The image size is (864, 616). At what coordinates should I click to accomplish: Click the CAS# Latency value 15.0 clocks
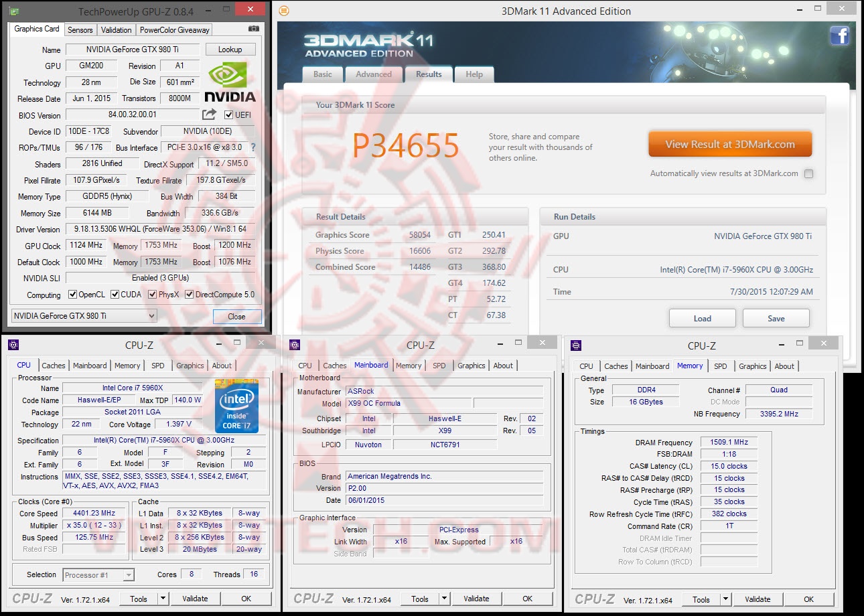click(x=729, y=466)
